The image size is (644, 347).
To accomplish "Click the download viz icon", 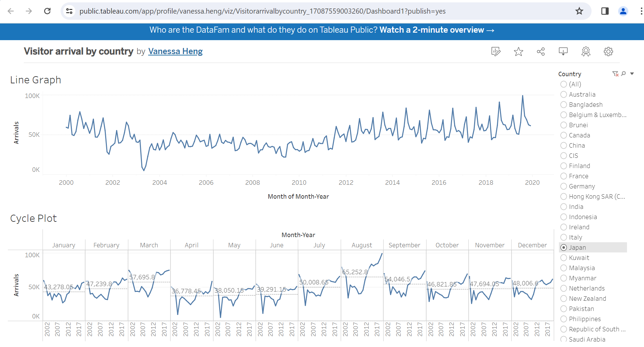I will 563,51.
